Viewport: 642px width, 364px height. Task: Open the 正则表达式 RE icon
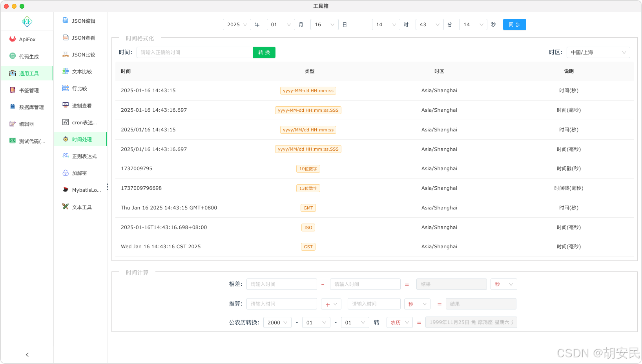(66, 156)
